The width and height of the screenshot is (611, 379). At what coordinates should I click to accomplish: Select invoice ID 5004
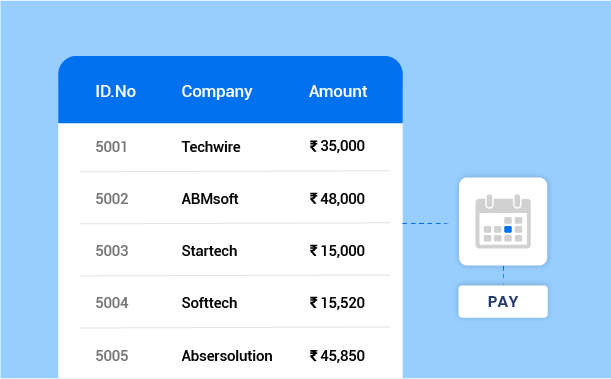112,303
